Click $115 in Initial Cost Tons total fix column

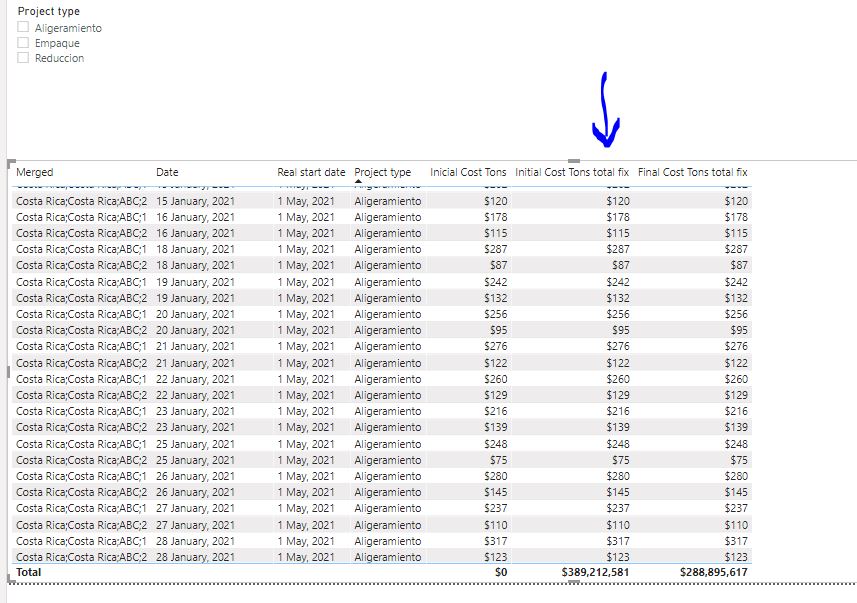point(618,233)
